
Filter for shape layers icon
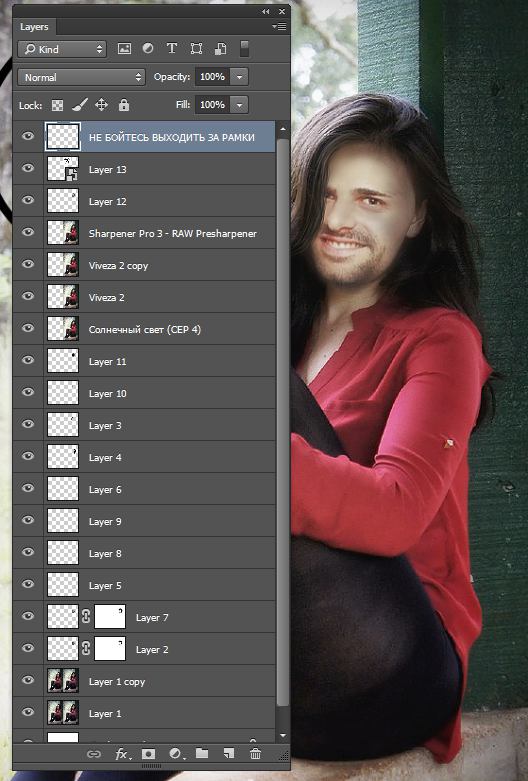[x=196, y=48]
